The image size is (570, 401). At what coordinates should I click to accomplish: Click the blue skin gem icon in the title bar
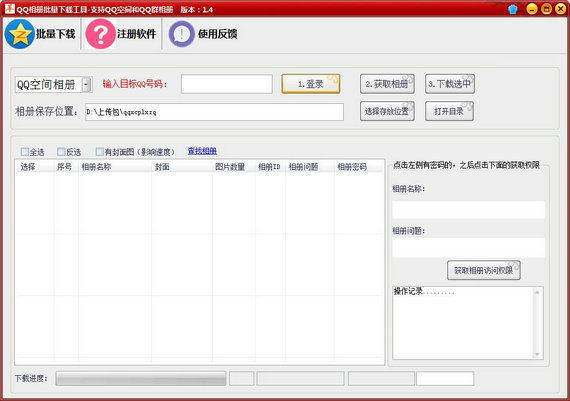[513, 9]
